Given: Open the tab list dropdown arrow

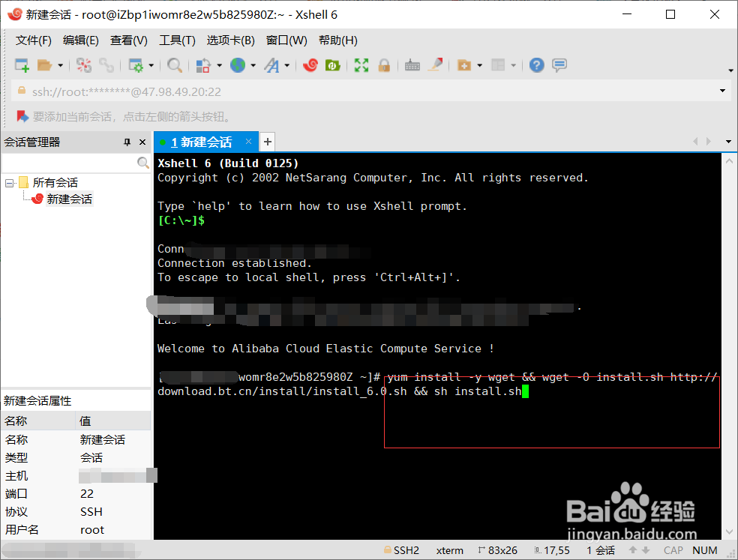Looking at the screenshot, I should [x=728, y=142].
